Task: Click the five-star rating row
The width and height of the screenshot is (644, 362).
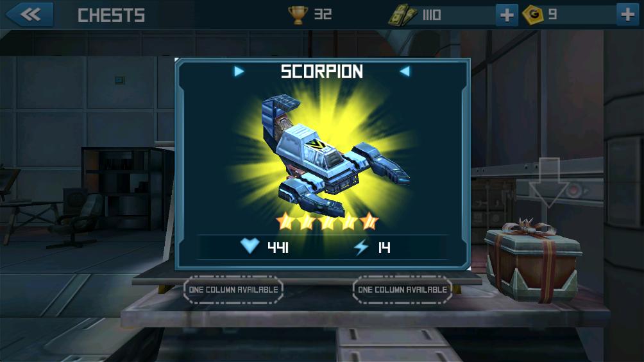Action: pyautogui.click(x=327, y=221)
